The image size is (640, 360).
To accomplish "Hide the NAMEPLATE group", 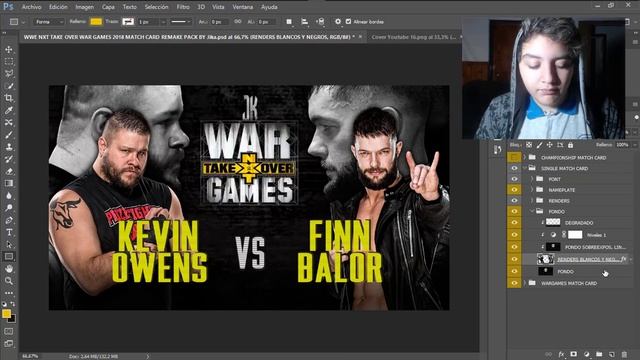I will 514,190.
